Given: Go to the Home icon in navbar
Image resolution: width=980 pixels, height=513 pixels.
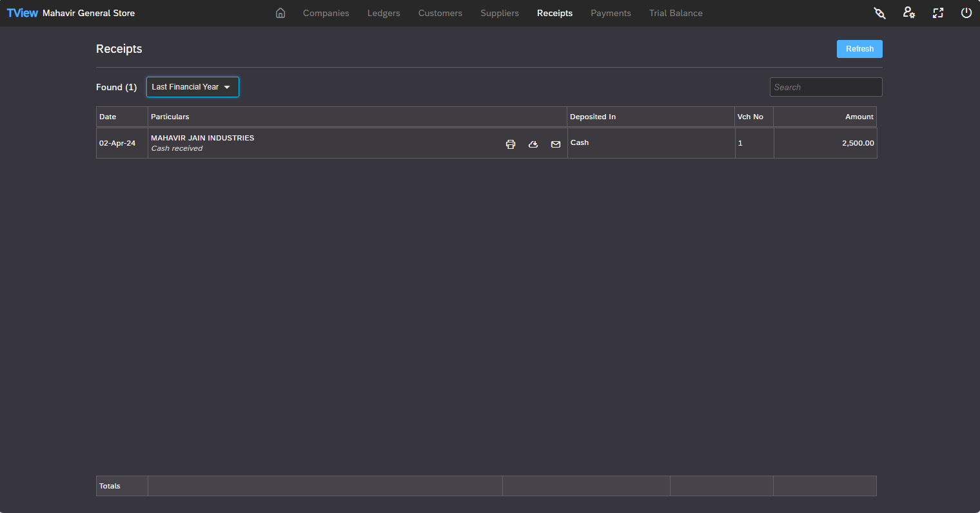Looking at the screenshot, I should click(x=280, y=13).
